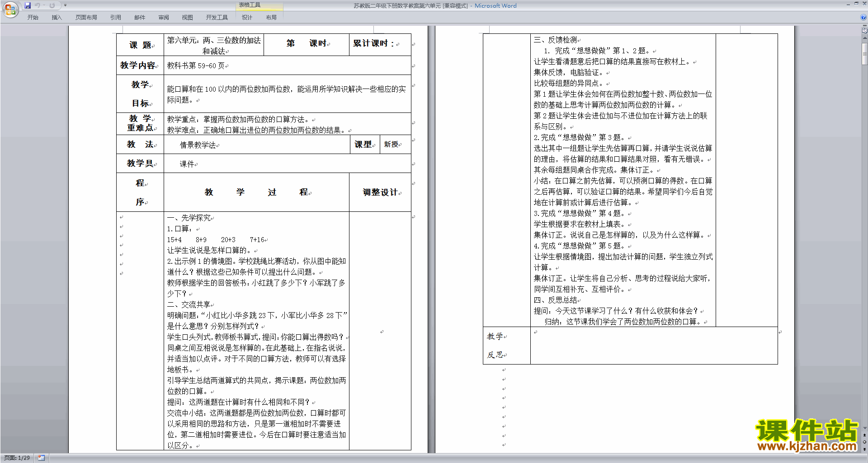868x463 pixels.
Task: Click the line 4.完成“想想做做”第5题
Action: click(x=580, y=246)
